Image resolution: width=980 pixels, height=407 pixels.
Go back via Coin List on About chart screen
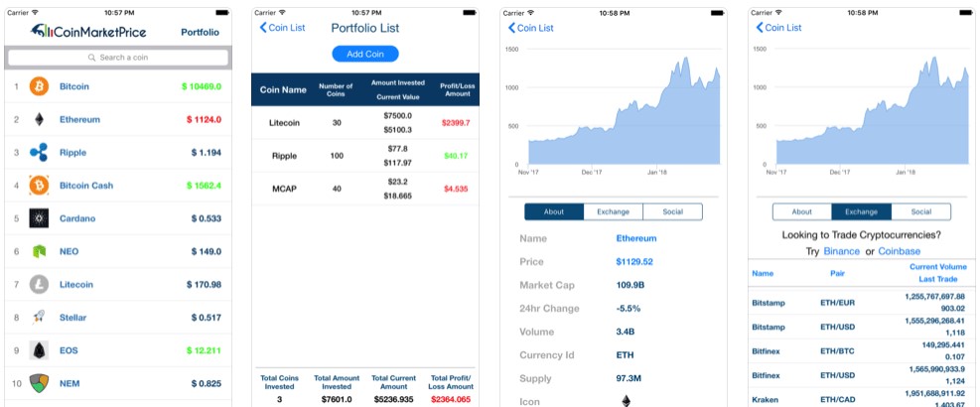pyautogui.click(x=530, y=28)
